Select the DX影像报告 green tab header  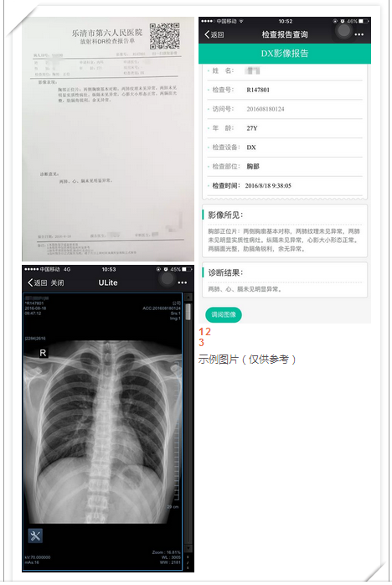coord(285,54)
